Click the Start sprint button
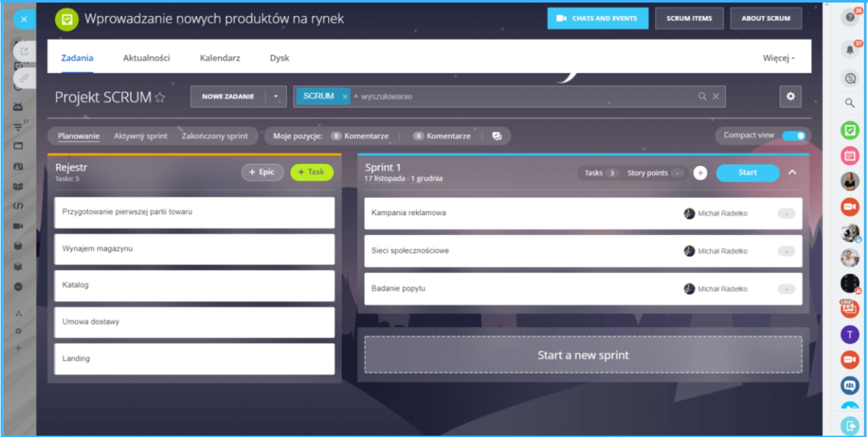 point(747,173)
